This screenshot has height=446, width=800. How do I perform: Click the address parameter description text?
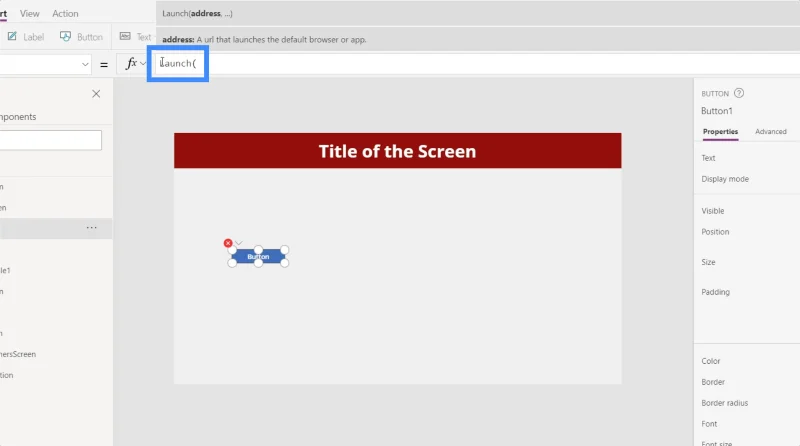[x=264, y=40]
